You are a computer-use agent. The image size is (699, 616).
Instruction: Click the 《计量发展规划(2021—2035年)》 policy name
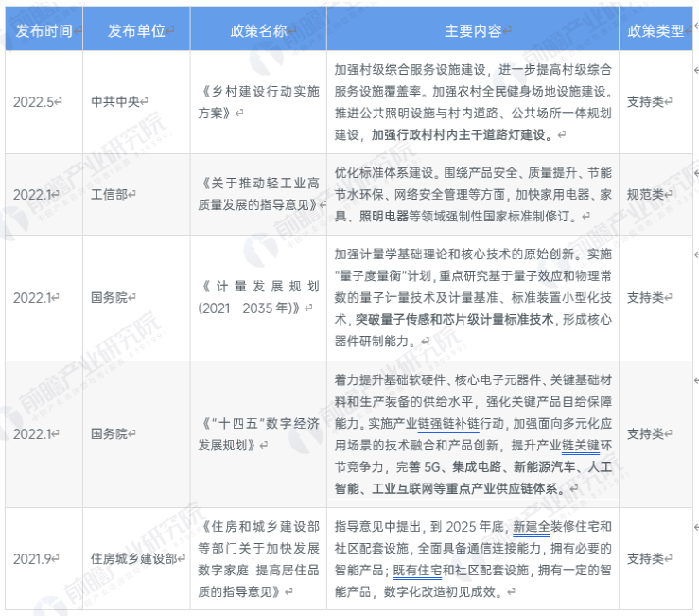click(257, 297)
